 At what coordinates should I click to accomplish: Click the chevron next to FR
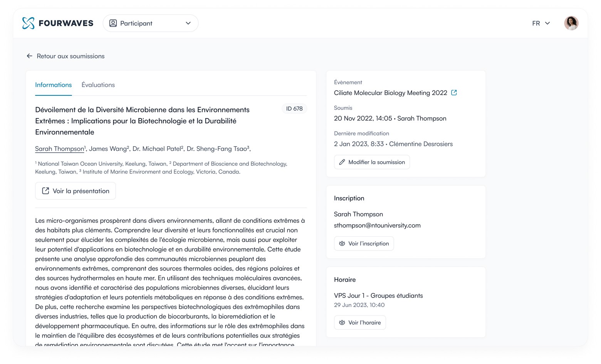pyautogui.click(x=547, y=23)
